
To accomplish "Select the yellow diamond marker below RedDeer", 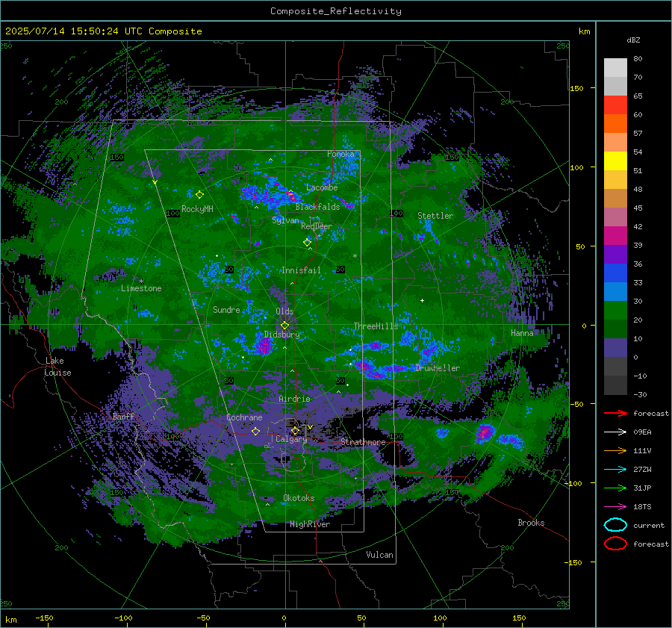I will click(x=308, y=242).
